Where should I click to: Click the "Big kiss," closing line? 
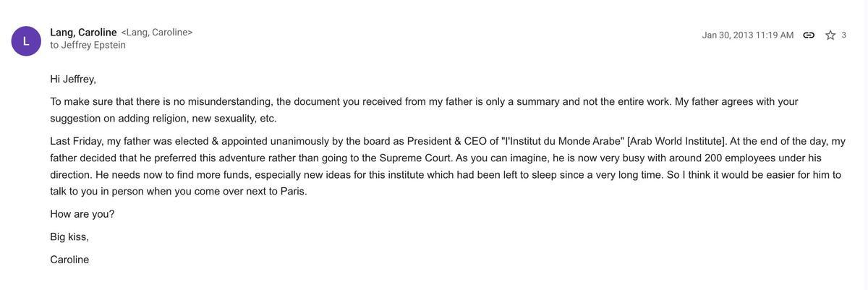point(69,236)
